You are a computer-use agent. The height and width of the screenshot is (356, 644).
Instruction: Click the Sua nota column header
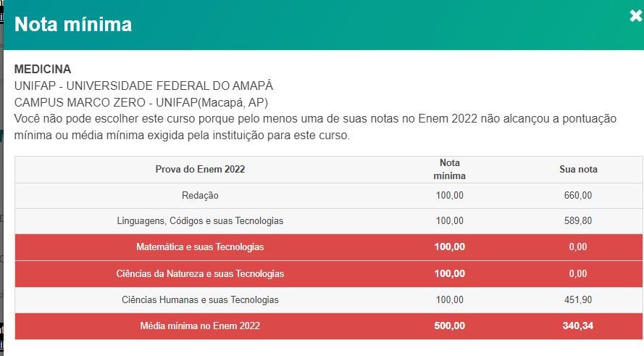point(578,170)
